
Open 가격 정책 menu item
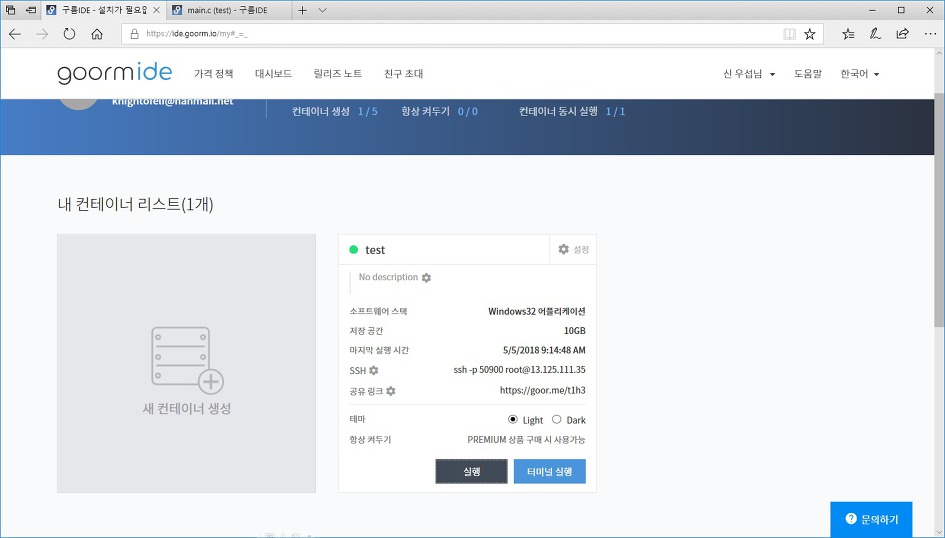coord(213,74)
